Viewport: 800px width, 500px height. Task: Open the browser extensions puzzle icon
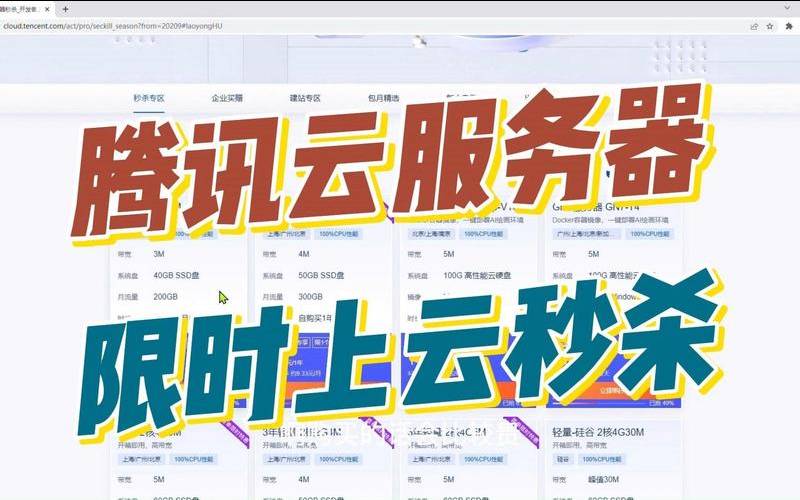tap(789, 26)
